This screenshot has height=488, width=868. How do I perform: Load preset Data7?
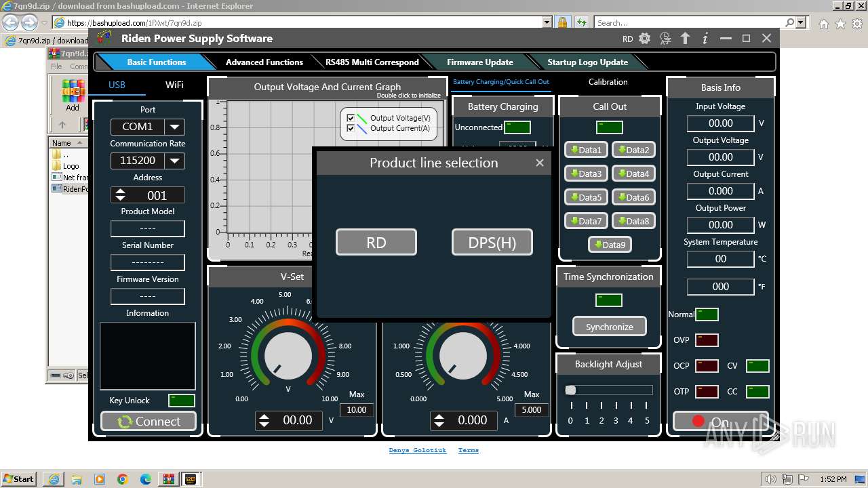click(x=586, y=221)
